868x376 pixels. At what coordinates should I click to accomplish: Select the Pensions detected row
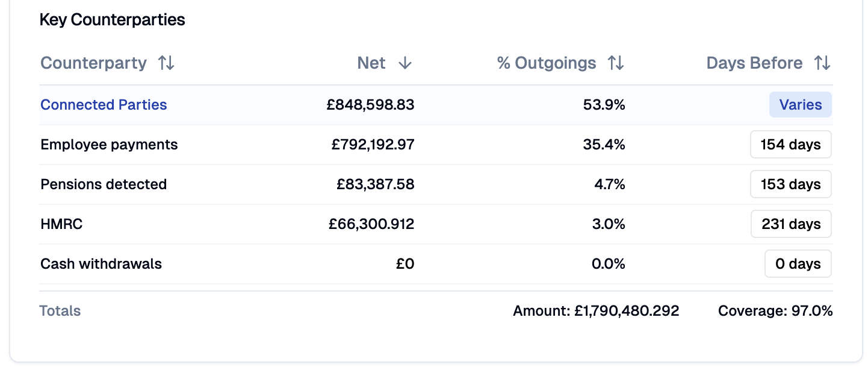pyautogui.click(x=103, y=184)
